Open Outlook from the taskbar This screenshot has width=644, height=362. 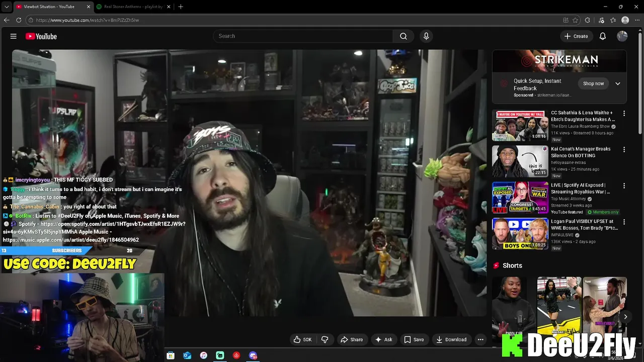[x=187, y=355]
